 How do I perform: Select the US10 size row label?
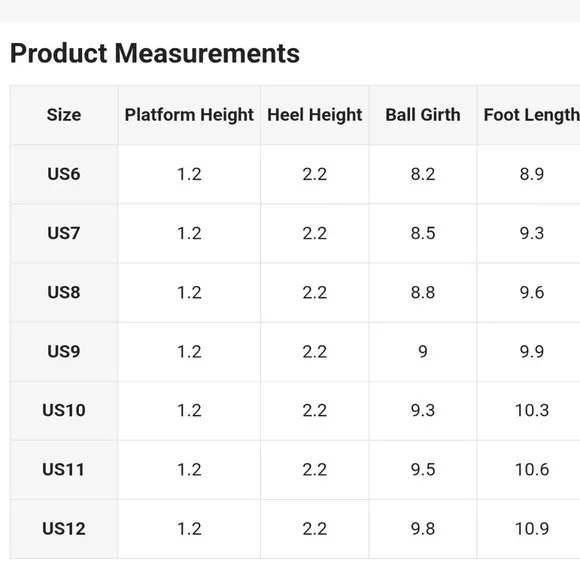point(64,410)
